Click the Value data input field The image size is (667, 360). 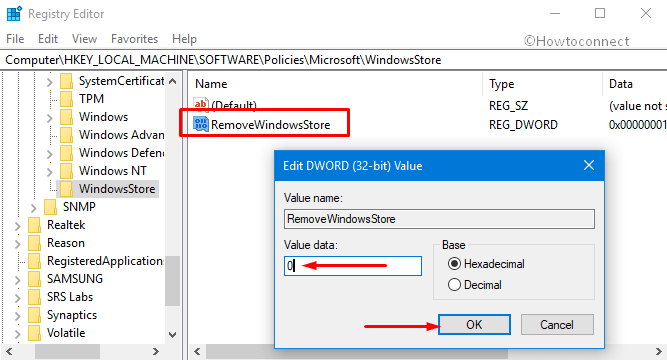point(353,266)
